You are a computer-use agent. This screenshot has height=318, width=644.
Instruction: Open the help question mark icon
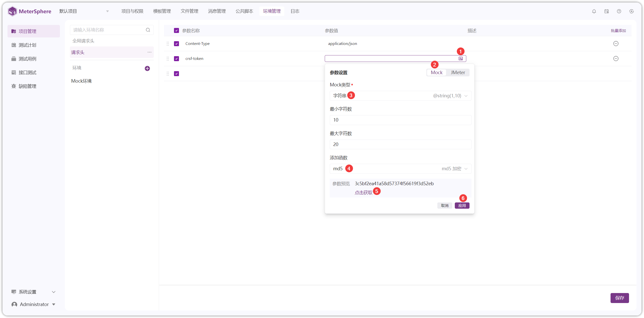coord(619,11)
